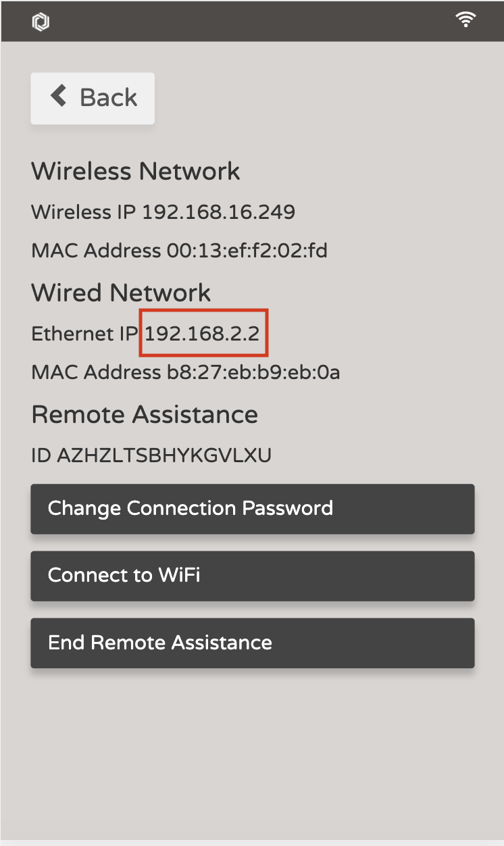Click the "Wireless IP" label text

84,212
